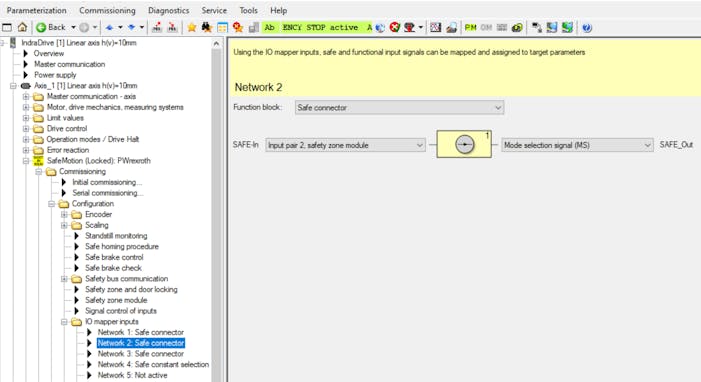This screenshot has width=701, height=382.
Task: Select Safe homing procedure item
Action: click(x=122, y=246)
